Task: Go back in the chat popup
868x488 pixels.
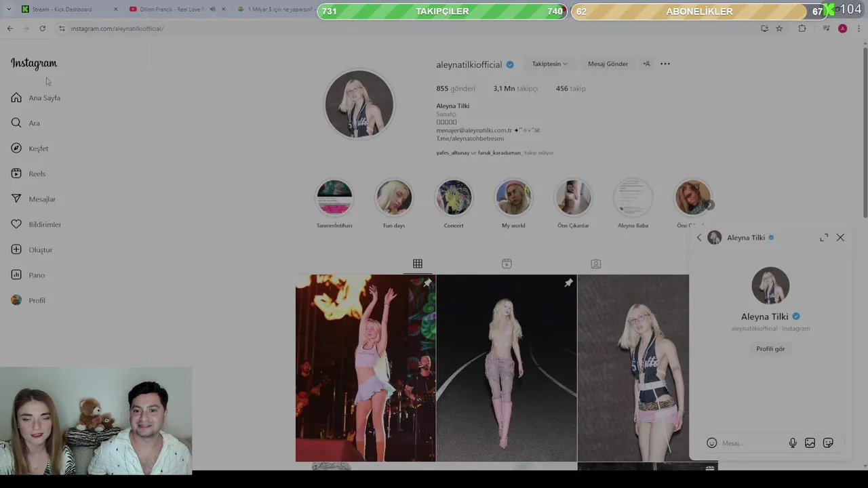Action: tap(699, 238)
